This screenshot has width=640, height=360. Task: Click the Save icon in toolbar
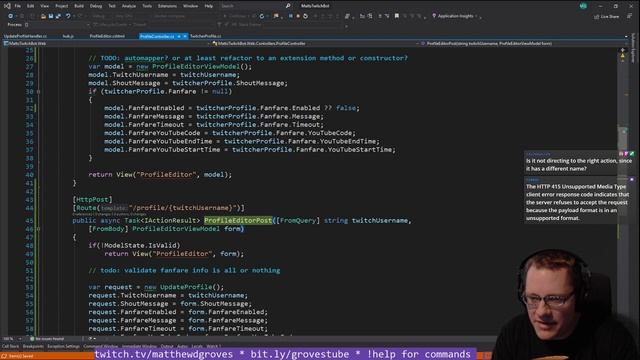(51, 16)
